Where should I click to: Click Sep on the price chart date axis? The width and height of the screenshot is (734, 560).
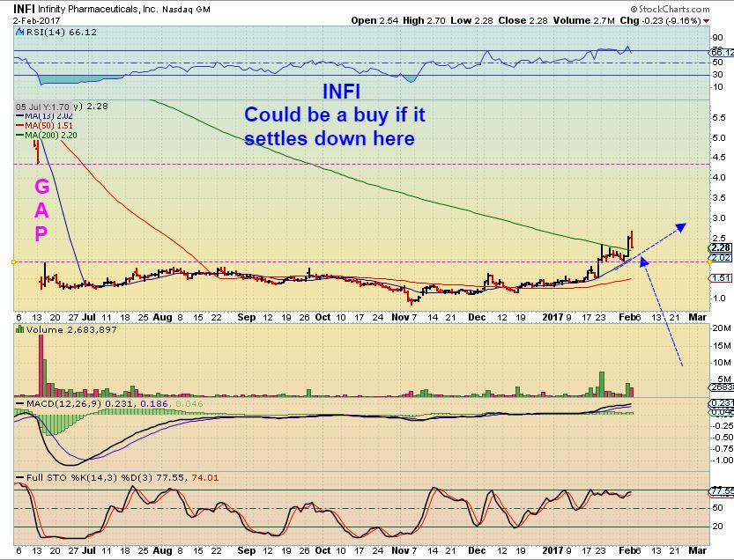pos(246,317)
